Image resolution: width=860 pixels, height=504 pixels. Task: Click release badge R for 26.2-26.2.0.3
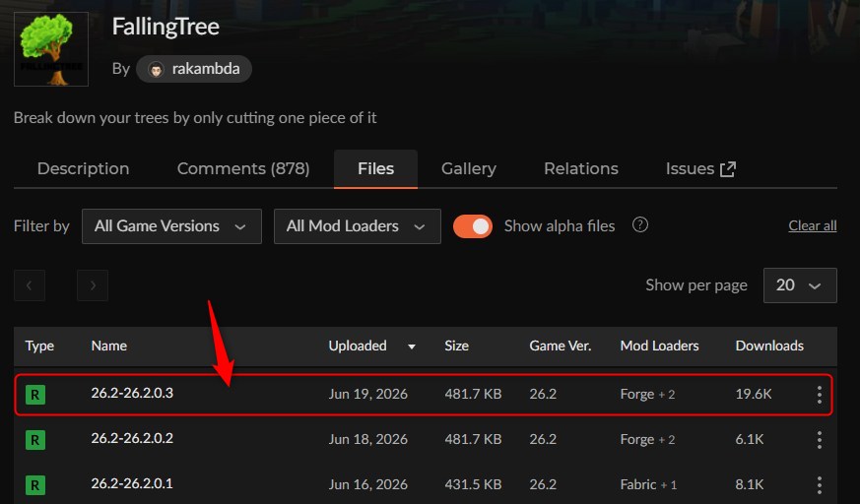coord(35,395)
